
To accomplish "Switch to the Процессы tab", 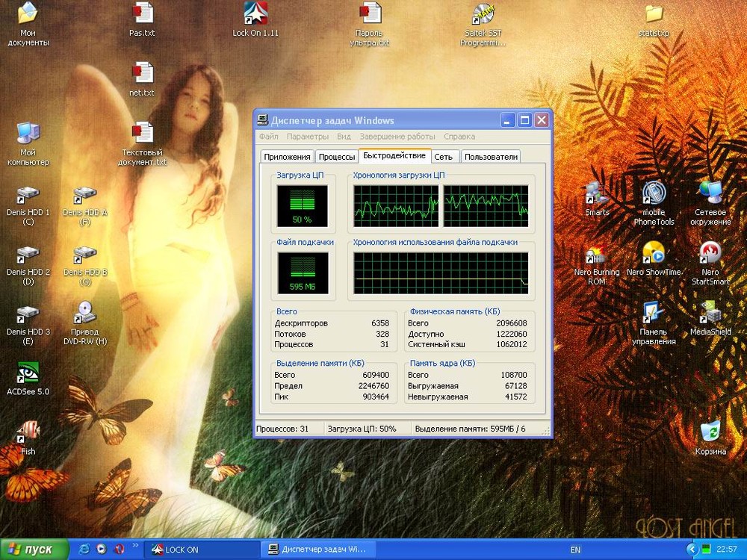I will coord(336,157).
